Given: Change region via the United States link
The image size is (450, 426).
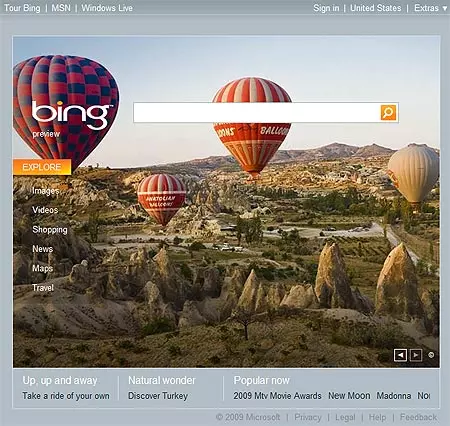Looking at the screenshot, I should [x=376, y=8].
